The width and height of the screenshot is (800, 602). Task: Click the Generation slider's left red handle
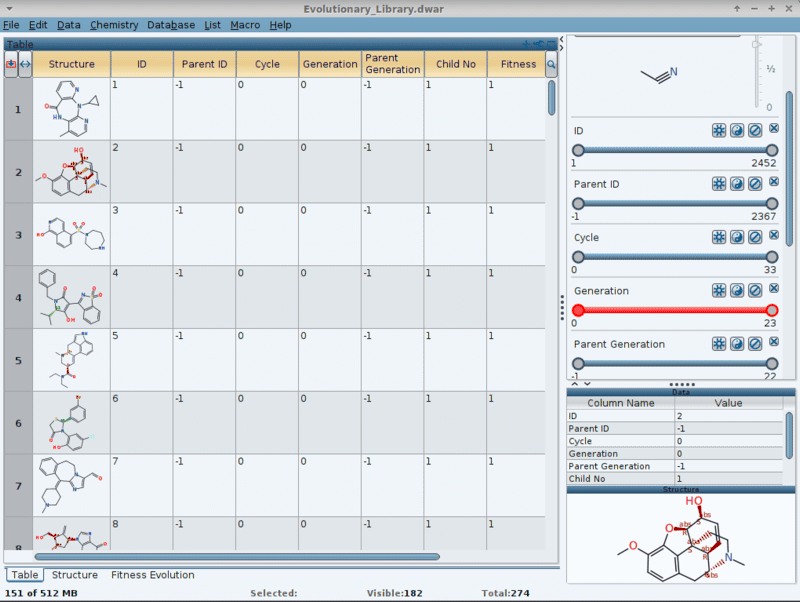point(578,310)
